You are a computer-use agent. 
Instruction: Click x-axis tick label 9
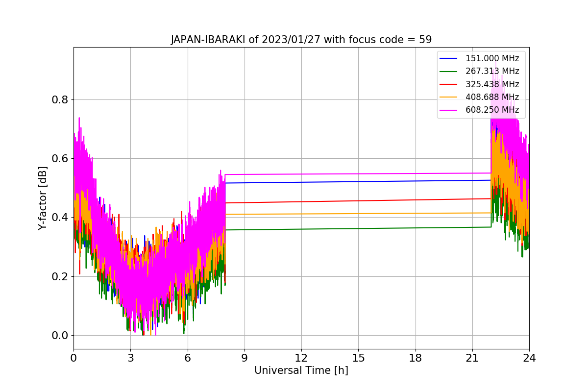[245, 358]
